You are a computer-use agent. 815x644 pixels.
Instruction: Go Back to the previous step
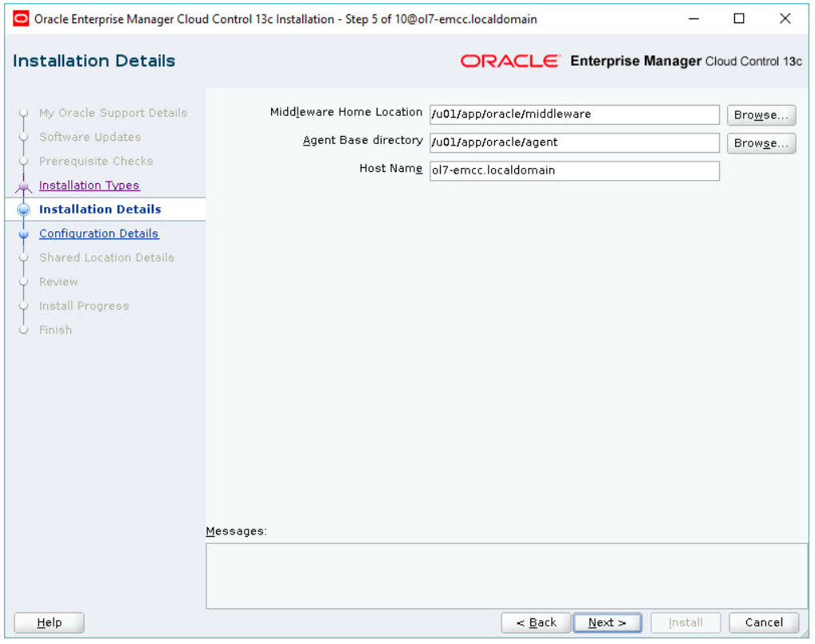(x=537, y=622)
